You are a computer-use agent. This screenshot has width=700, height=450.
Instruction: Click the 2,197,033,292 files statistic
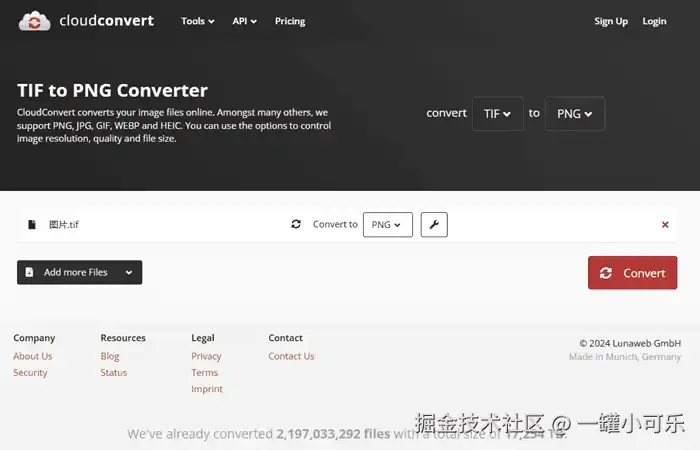(x=333, y=434)
